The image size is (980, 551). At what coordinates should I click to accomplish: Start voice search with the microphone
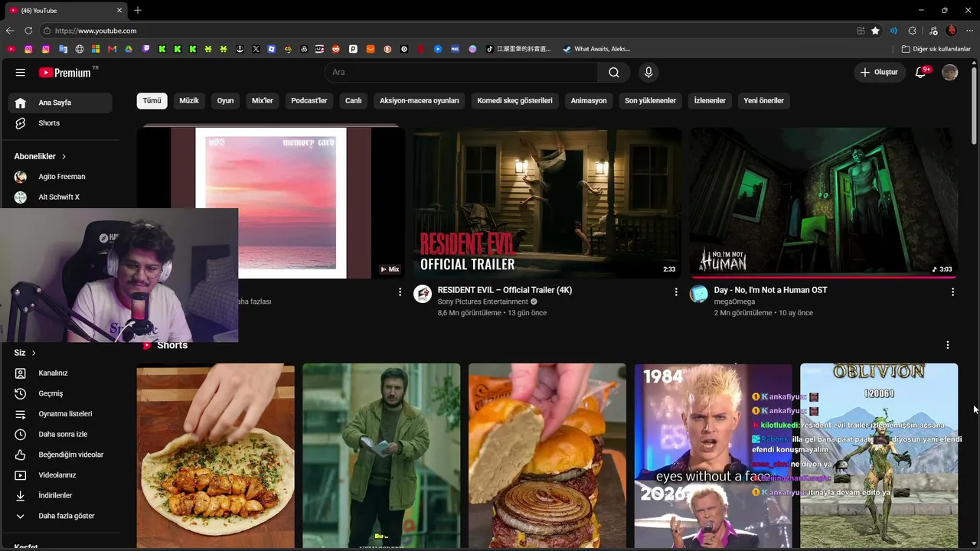click(648, 73)
